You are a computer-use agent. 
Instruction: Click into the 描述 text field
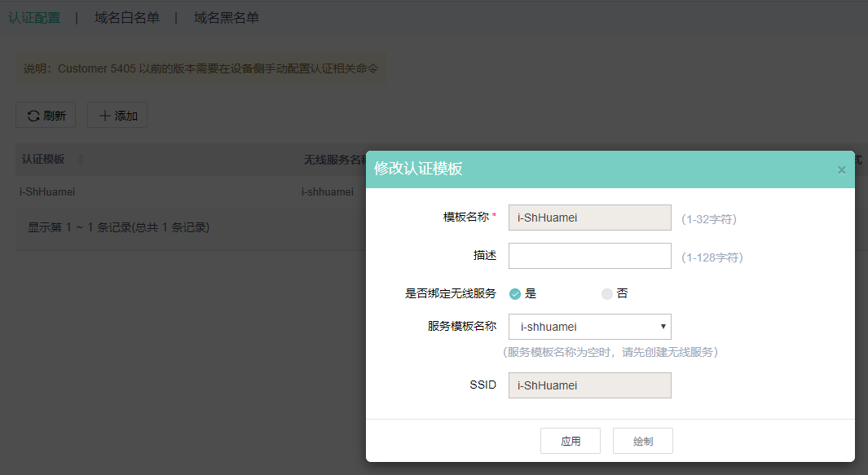pos(589,256)
